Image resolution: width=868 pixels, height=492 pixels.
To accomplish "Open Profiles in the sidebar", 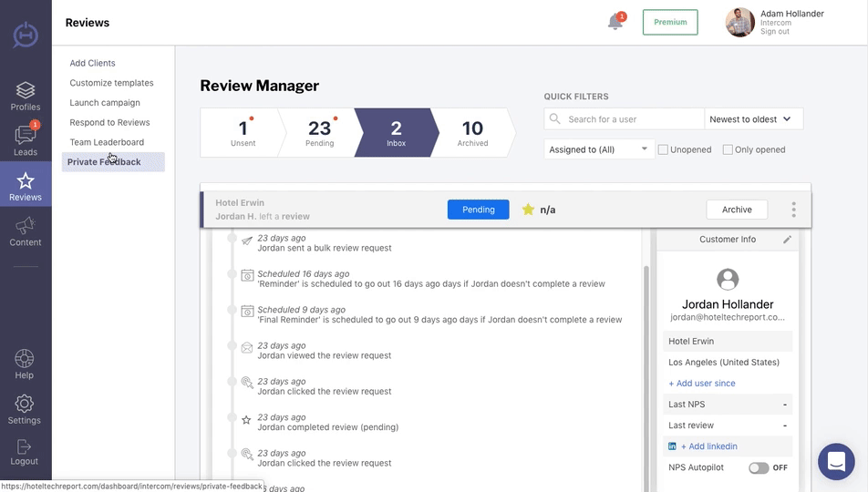I will pos(26,97).
